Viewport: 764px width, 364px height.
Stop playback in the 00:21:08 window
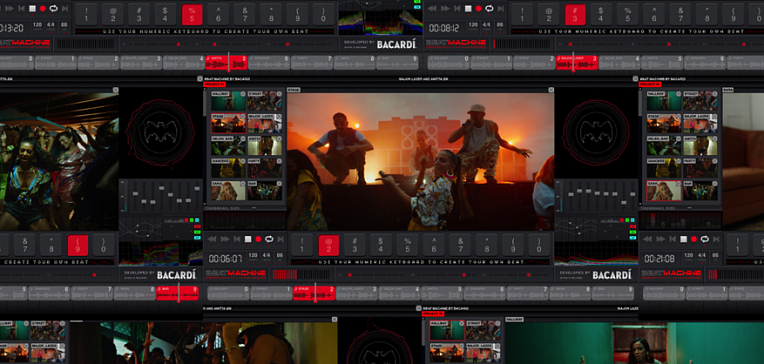tap(684, 239)
